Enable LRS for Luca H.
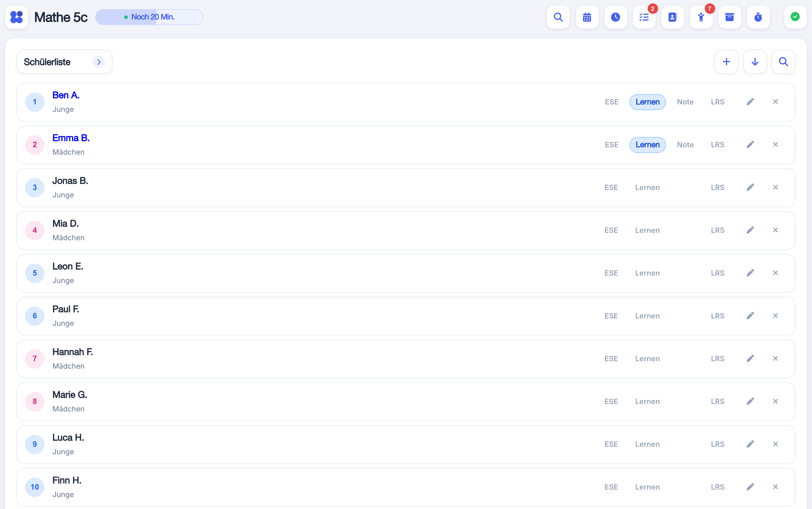The image size is (812, 509). click(x=717, y=444)
